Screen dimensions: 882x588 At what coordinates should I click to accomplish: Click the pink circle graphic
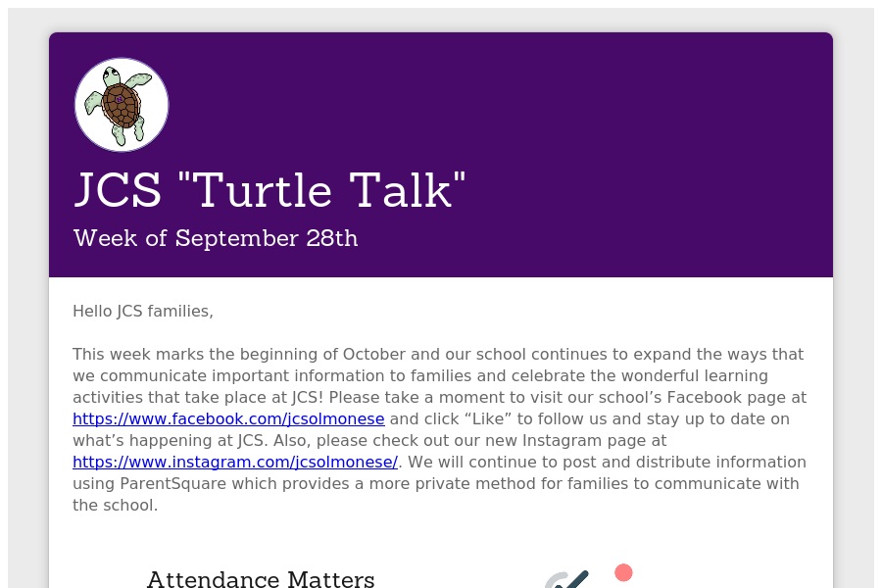[x=623, y=572]
